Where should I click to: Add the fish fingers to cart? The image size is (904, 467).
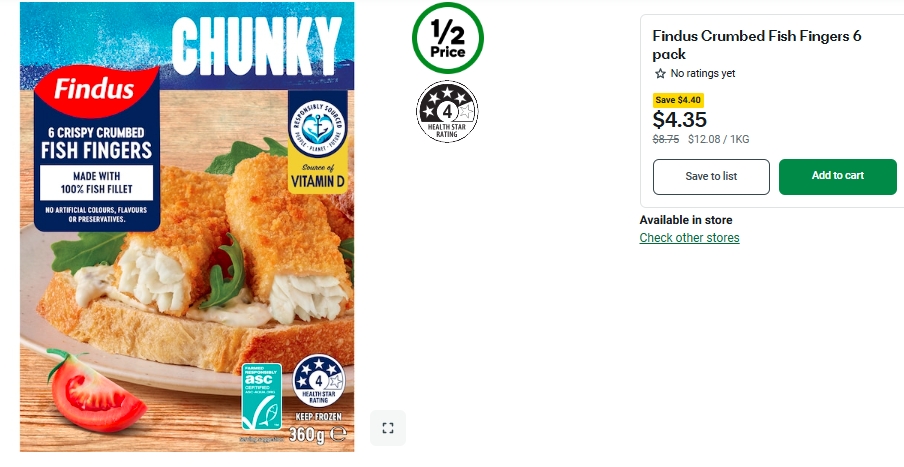coord(838,176)
